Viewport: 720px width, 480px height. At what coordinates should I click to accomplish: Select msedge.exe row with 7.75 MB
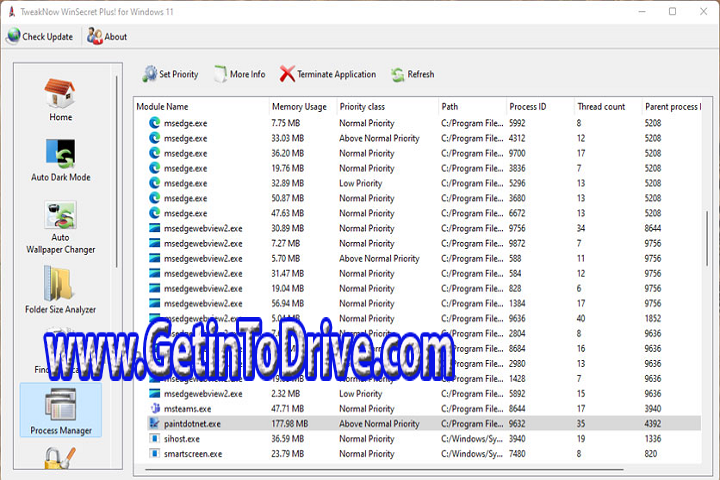coord(423,123)
